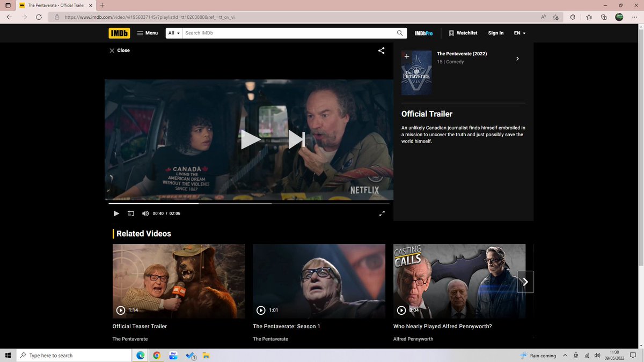Open Collections
Viewport: 644px width, 362px height.
coord(604,17)
